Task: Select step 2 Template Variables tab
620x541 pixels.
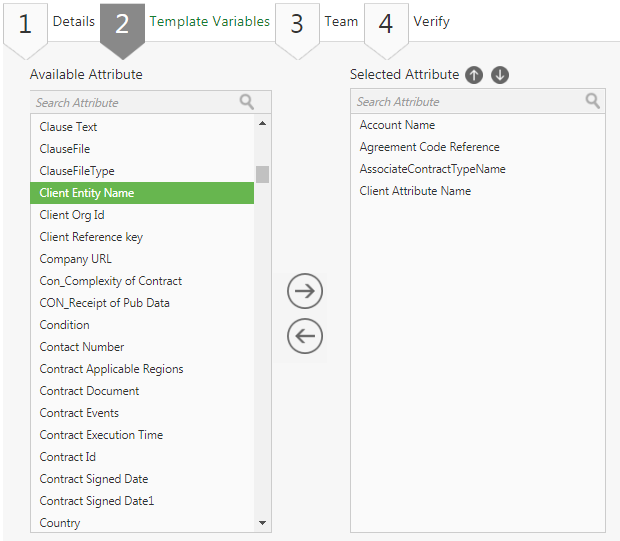Action: [185, 22]
